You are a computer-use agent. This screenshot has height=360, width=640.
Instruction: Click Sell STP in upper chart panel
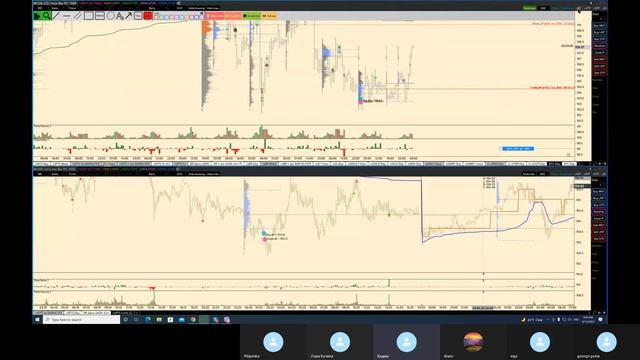(x=599, y=73)
